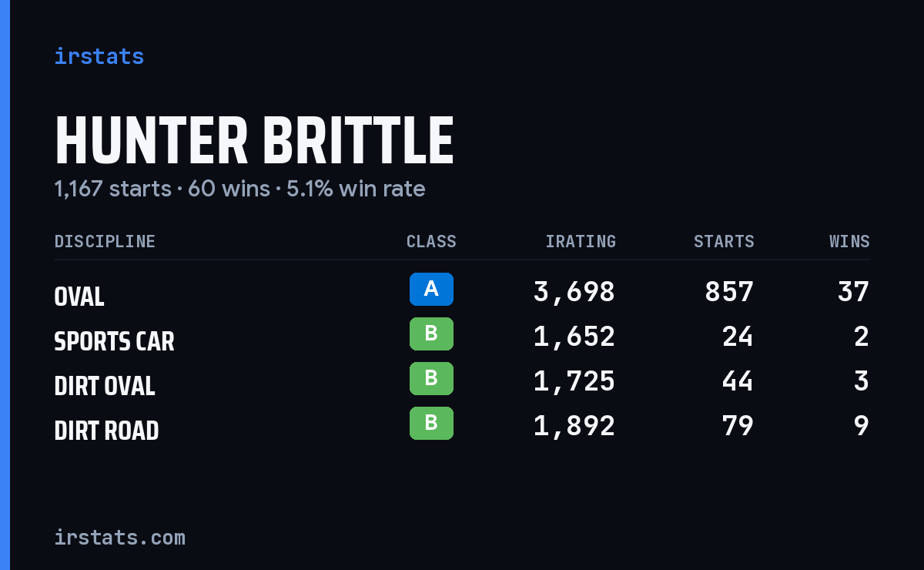Click the Oval iRating value 3,698
This screenshot has height=570, width=924.
tap(574, 292)
